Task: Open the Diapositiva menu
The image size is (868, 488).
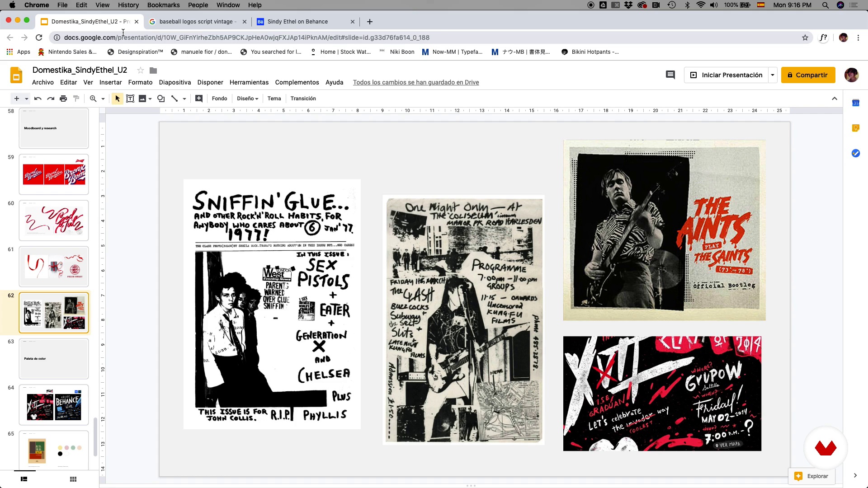Action: 175,82
